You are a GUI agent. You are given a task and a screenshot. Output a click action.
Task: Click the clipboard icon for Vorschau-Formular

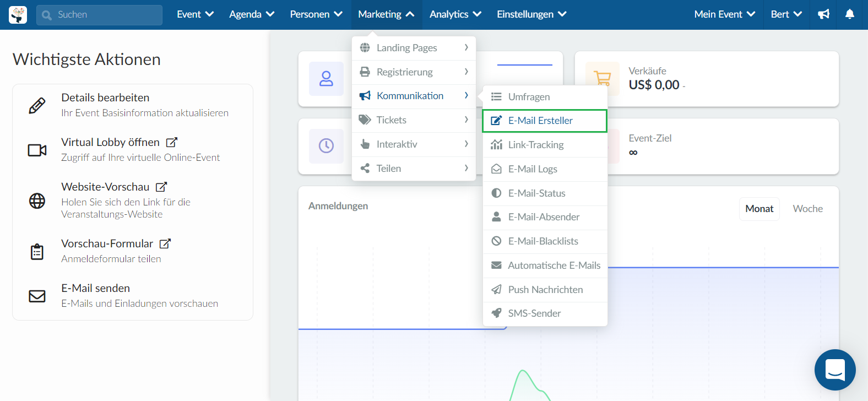(37, 251)
